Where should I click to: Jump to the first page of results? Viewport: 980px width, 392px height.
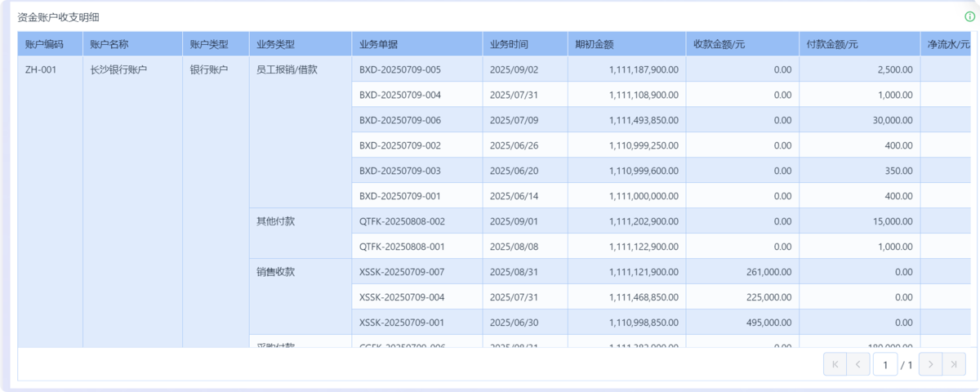pos(835,364)
